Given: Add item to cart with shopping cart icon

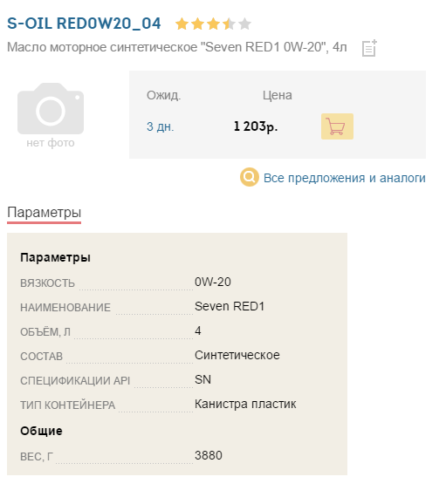Looking at the screenshot, I should coord(337,126).
